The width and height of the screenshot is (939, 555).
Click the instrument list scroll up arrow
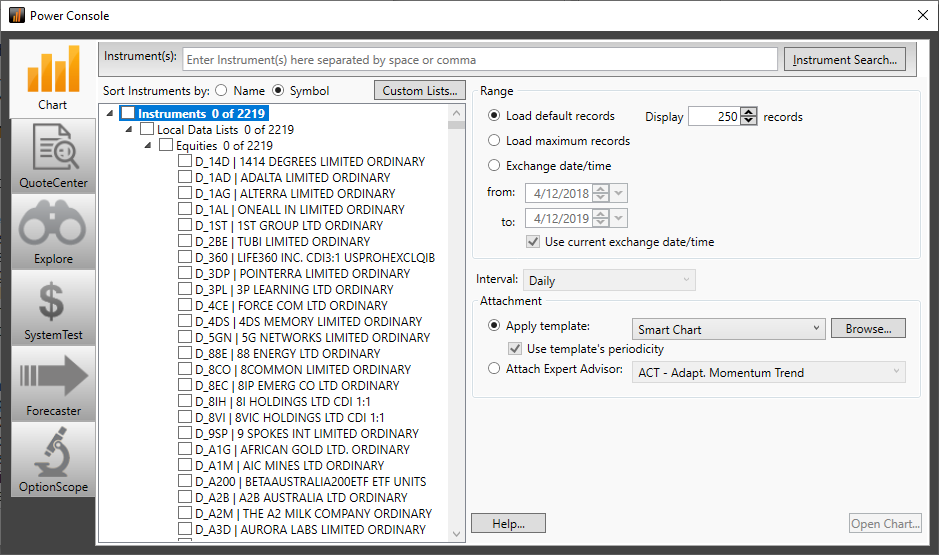click(x=456, y=113)
